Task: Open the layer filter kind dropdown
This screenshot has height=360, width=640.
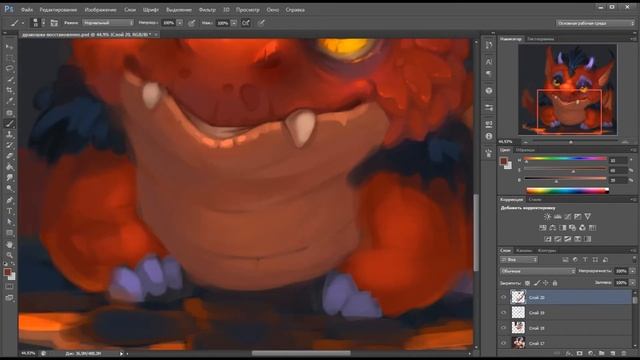Action: [x=519, y=260]
